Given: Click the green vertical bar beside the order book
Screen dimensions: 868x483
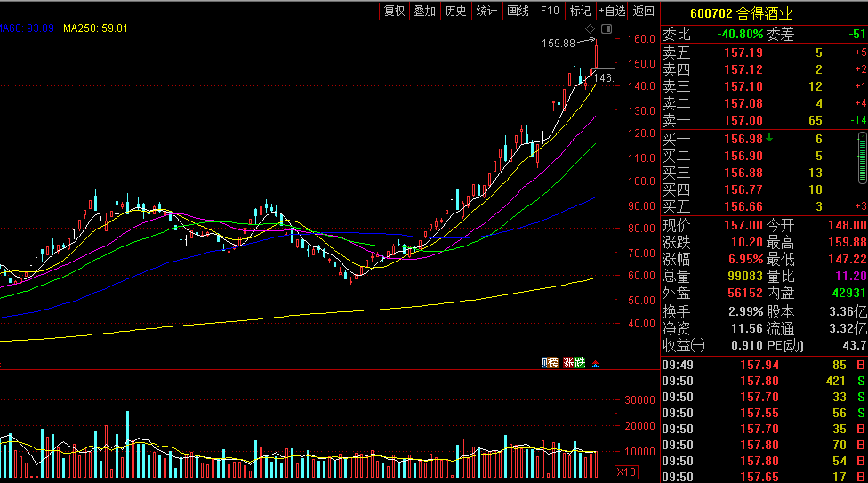Looking at the screenshot, I should (x=863, y=157).
